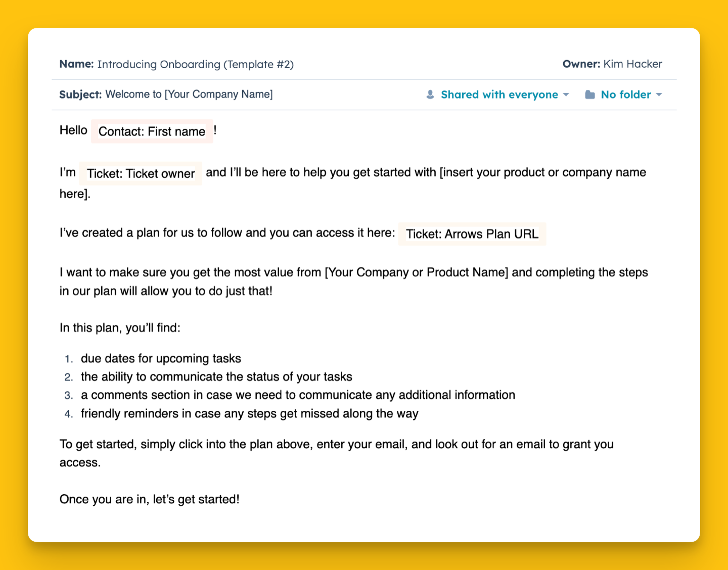Viewport: 728px width, 570px height.
Task: Click list item about friendly reminders
Action: (x=249, y=413)
